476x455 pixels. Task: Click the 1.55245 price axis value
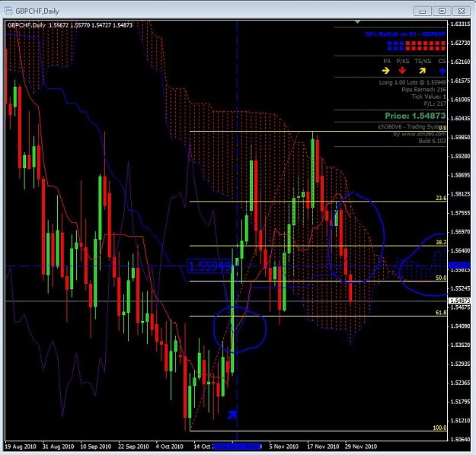(x=460, y=288)
